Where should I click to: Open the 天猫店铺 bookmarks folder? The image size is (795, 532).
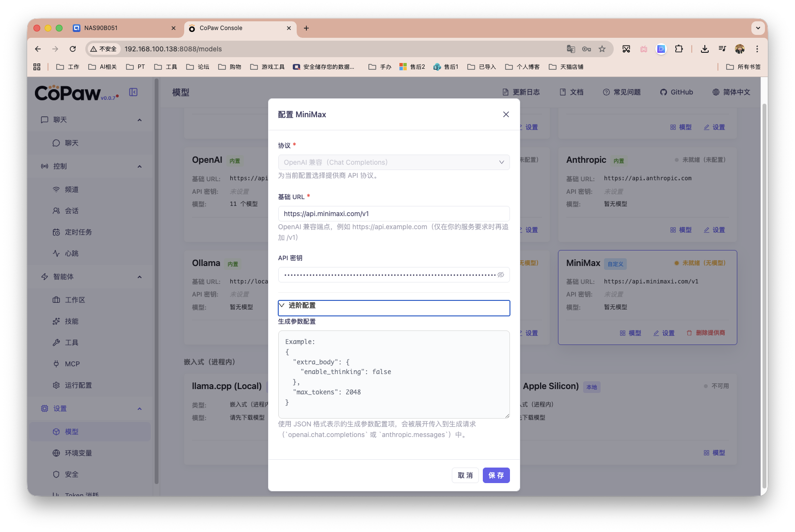566,67
